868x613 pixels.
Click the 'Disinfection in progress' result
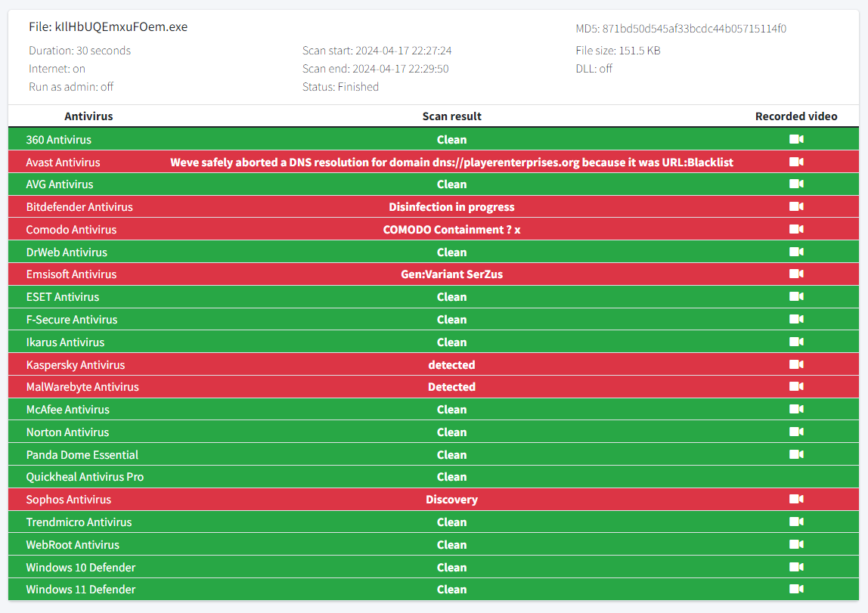pos(451,207)
